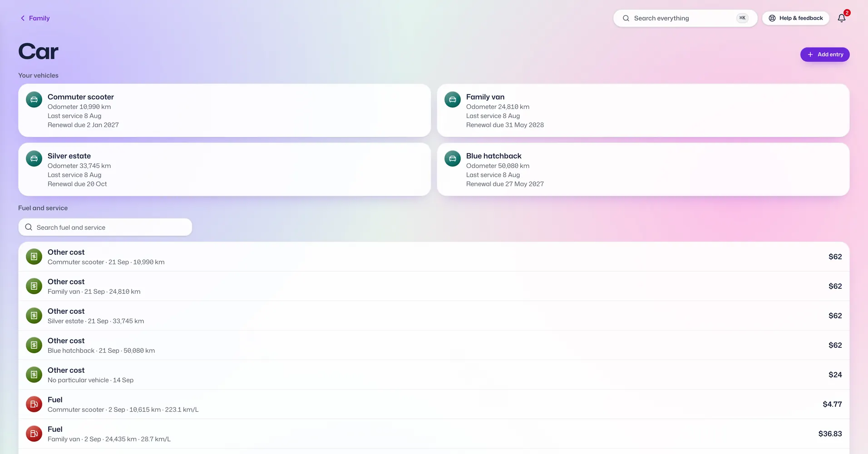Click the $24 amount
Viewport: 868px width, 454px height.
835,375
